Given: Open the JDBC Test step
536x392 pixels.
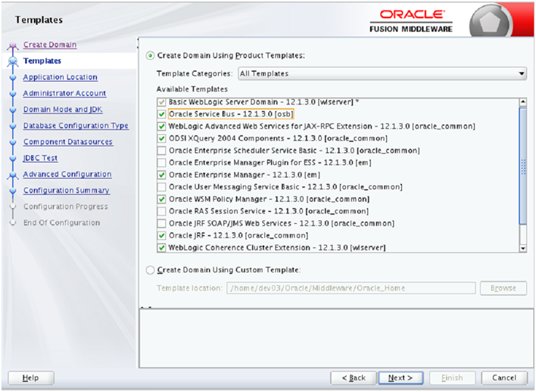Looking at the screenshot, I should click(x=40, y=158).
